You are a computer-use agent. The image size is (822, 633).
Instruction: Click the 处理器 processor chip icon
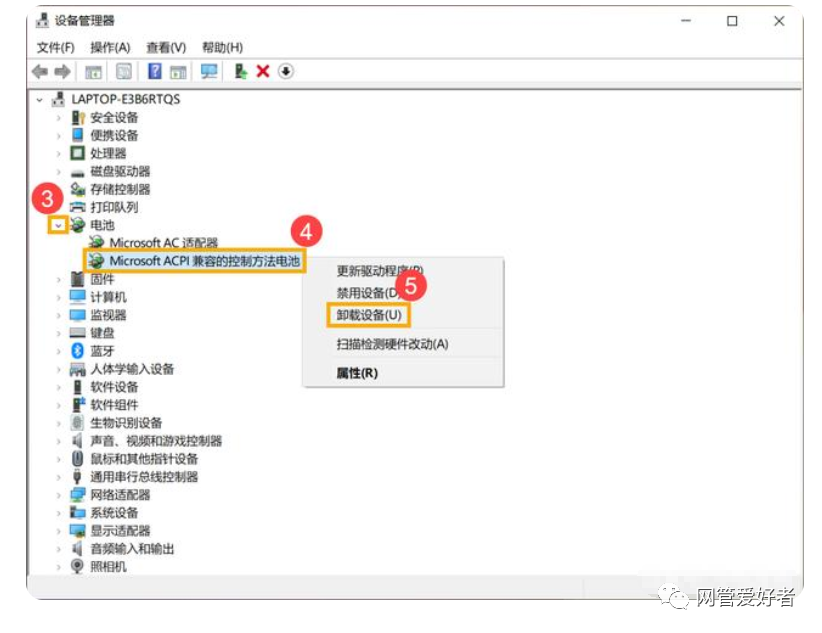[x=77, y=153]
